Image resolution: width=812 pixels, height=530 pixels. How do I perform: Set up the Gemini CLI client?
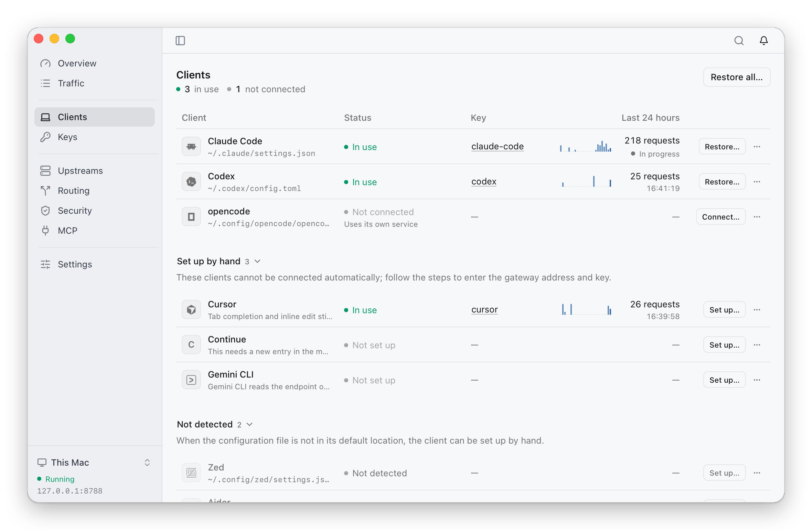[724, 380]
